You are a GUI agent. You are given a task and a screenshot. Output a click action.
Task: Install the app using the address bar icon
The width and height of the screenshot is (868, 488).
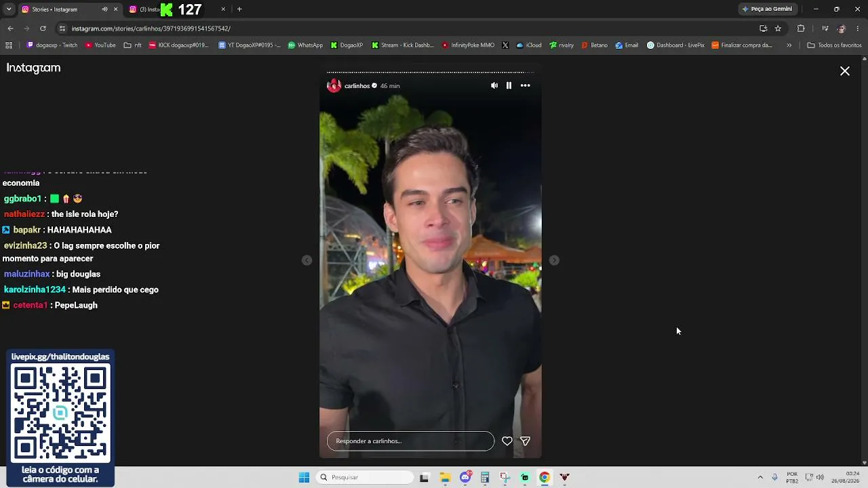tap(763, 28)
